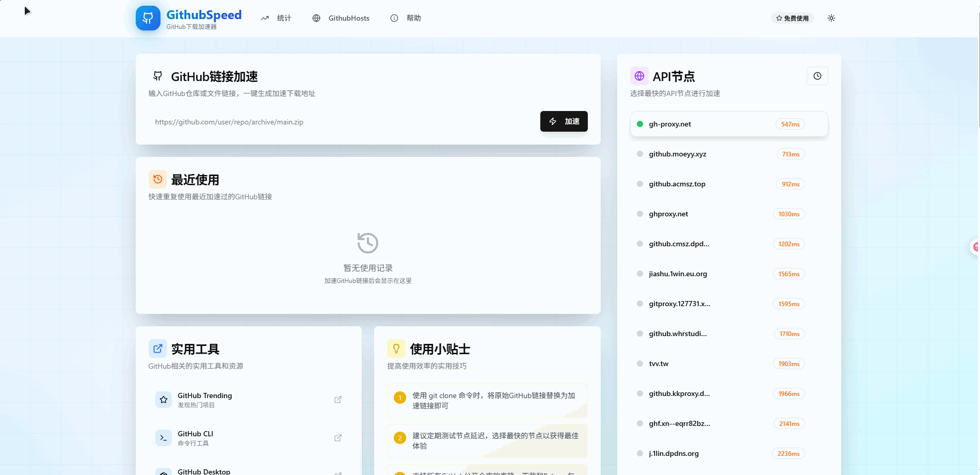Image resolution: width=980 pixels, height=475 pixels.
Task: Click the GitHub cat icon beside GitHub链接加速
Action: 158,76
